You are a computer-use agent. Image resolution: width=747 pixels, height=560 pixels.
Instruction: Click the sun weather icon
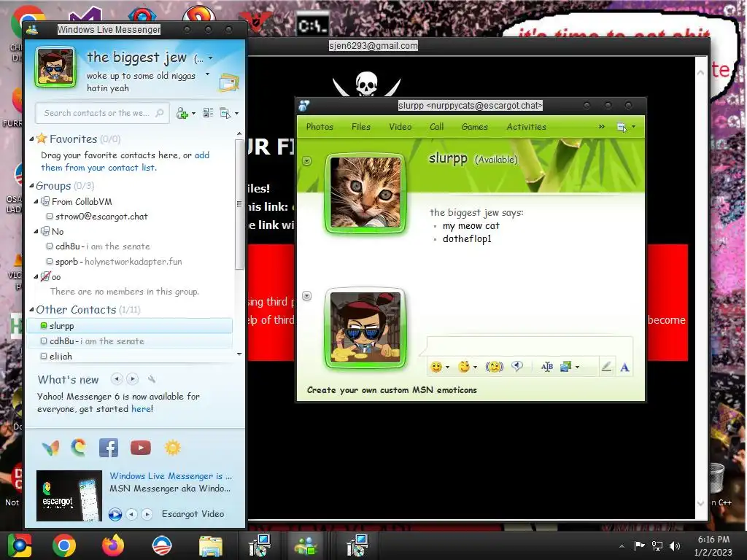(x=172, y=448)
